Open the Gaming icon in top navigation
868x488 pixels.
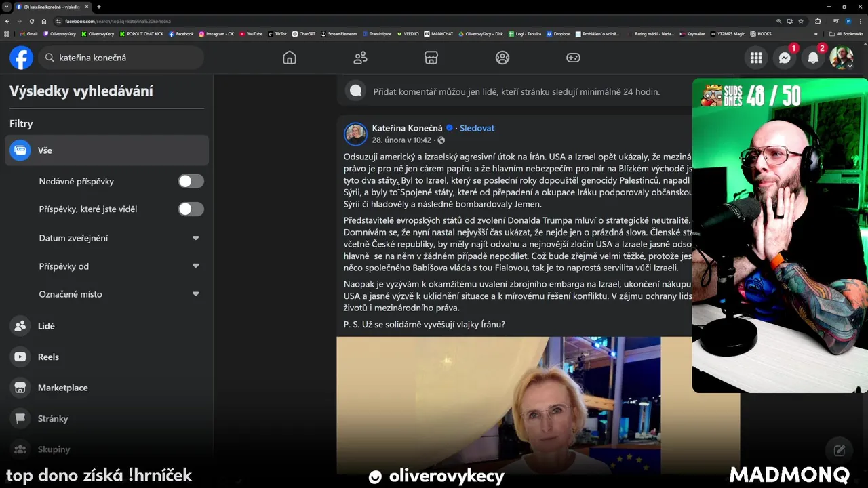pos(573,58)
